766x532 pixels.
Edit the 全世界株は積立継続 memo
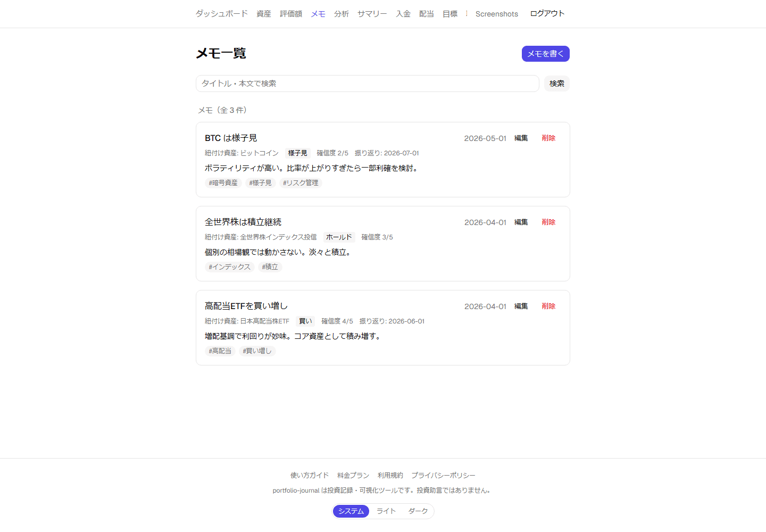tap(521, 222)
